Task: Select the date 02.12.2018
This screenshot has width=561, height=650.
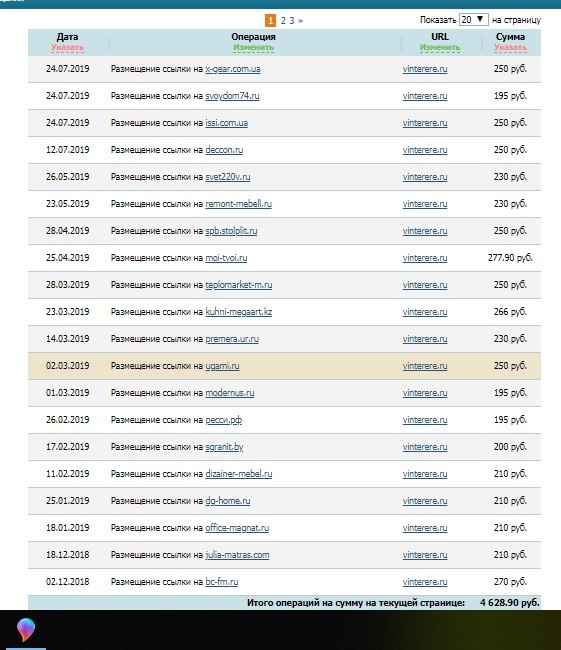Action: [x=68, y=582]
